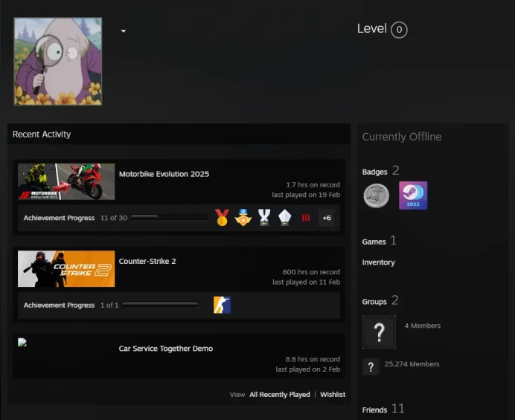Click the 'Currently Offline' status text
The height and width of the screenshot is (420, 515).
click(x=402, y=137)
